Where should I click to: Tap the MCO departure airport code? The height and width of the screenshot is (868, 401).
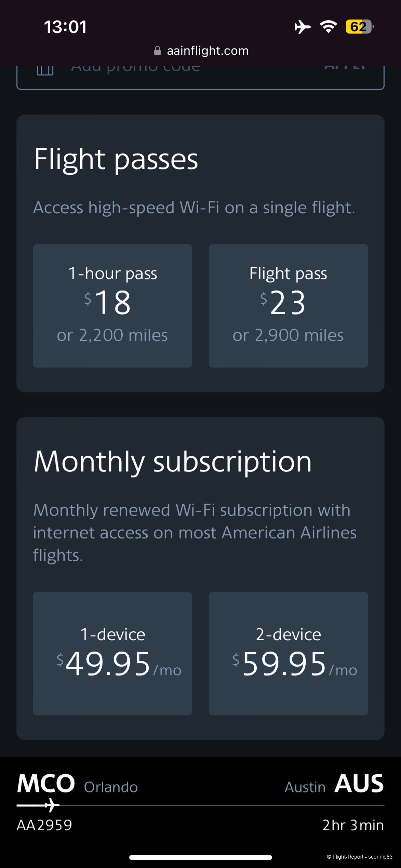(x=46, y=784)
